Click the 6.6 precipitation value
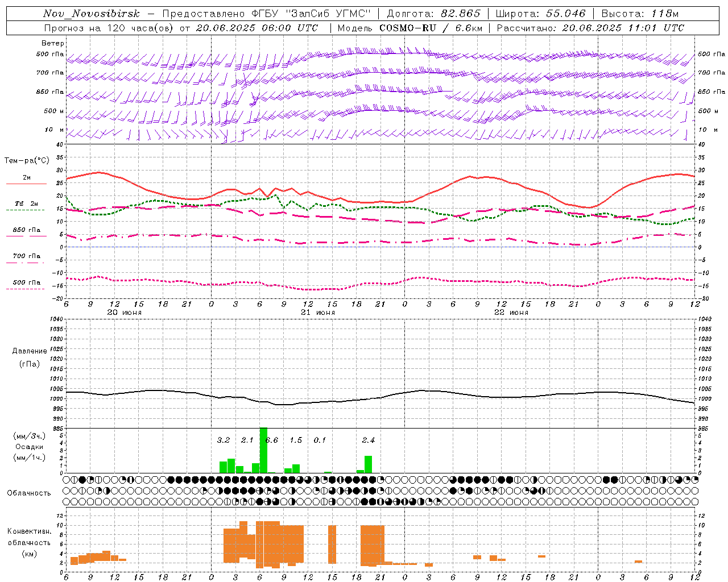Viewport: 728px width, 582px height. [x=272, y=440]
